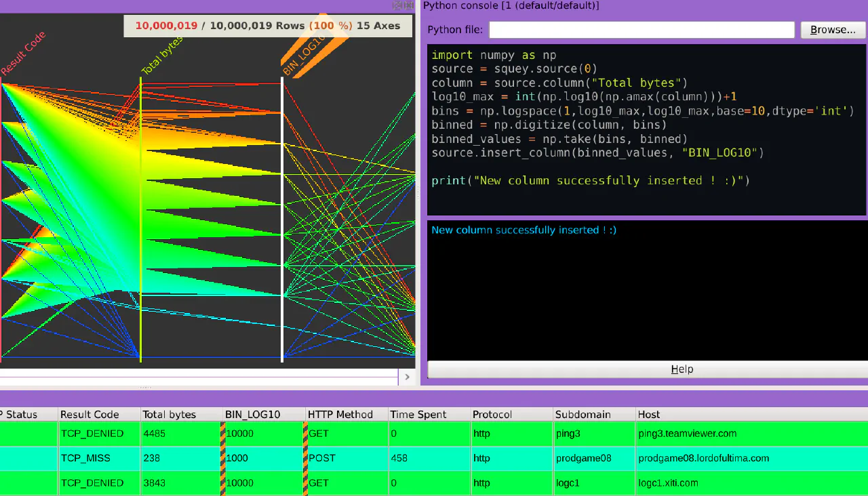Select host prodgame08.lordofultima.com
This screenshot has height=496, width=868.
[751, 458]
